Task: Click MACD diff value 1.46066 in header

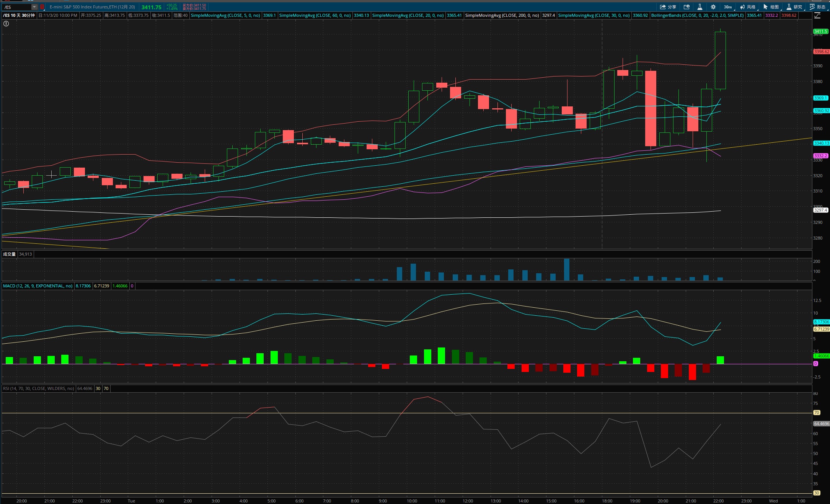Action: tap(120, 286)
